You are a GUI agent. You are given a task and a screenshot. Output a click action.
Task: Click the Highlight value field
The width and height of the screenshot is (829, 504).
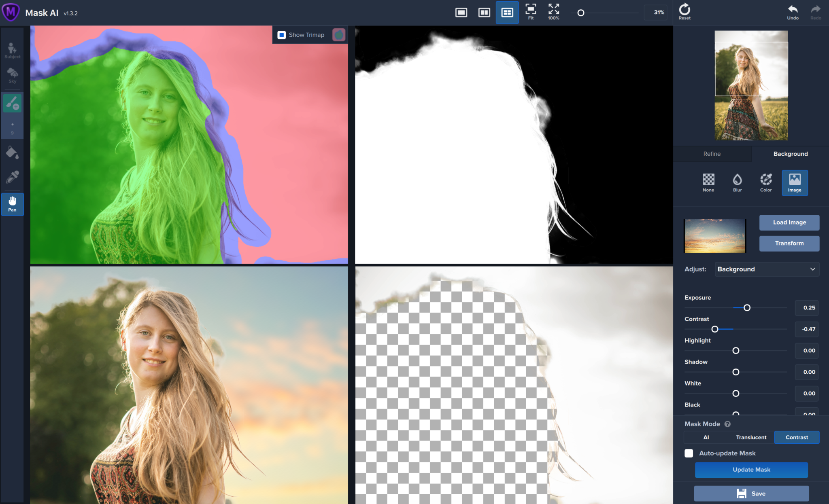tap(806, 351)
